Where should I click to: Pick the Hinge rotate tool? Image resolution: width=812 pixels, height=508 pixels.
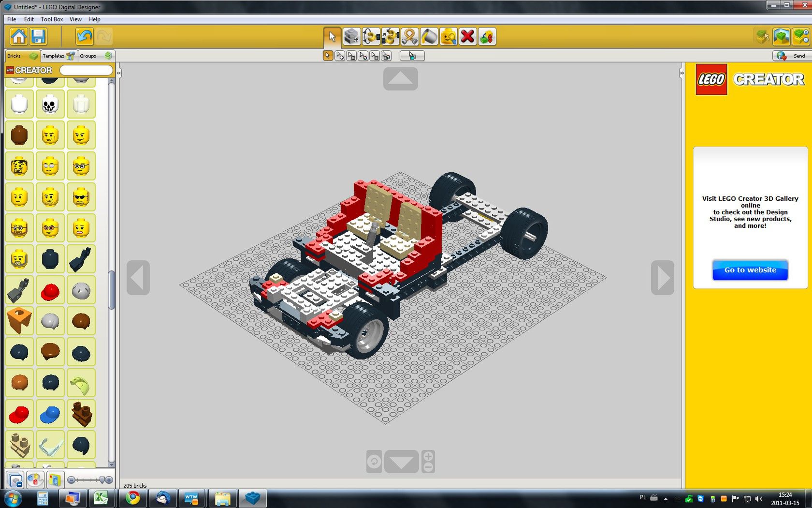(371, 37)
